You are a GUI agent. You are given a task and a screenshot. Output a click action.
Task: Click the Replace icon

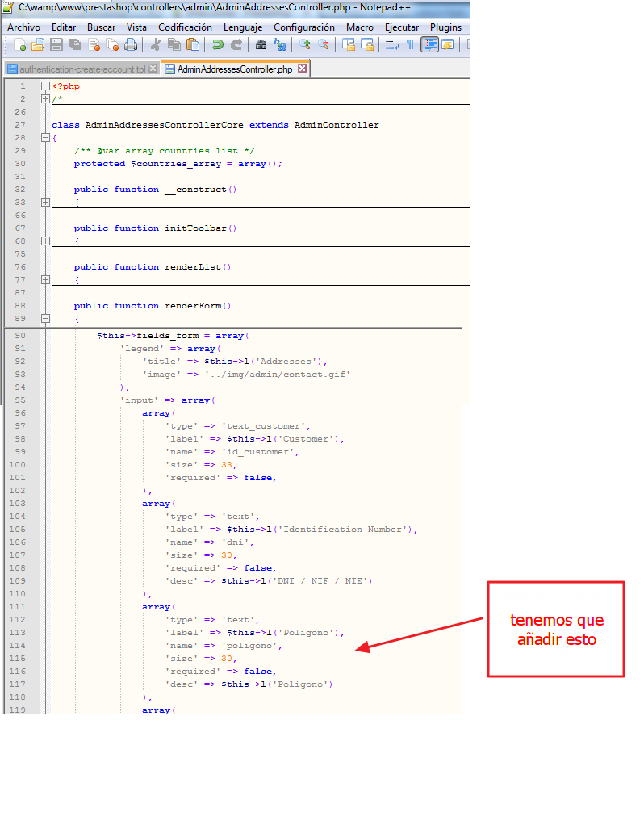pos(279,44)
